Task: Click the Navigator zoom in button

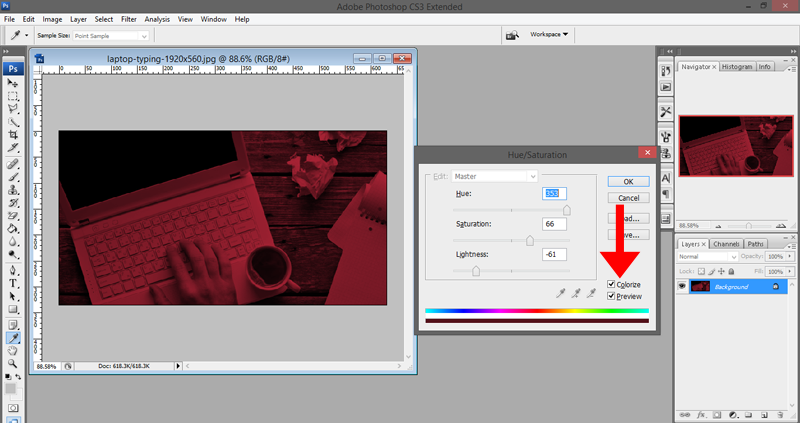Action: (781, 226)
